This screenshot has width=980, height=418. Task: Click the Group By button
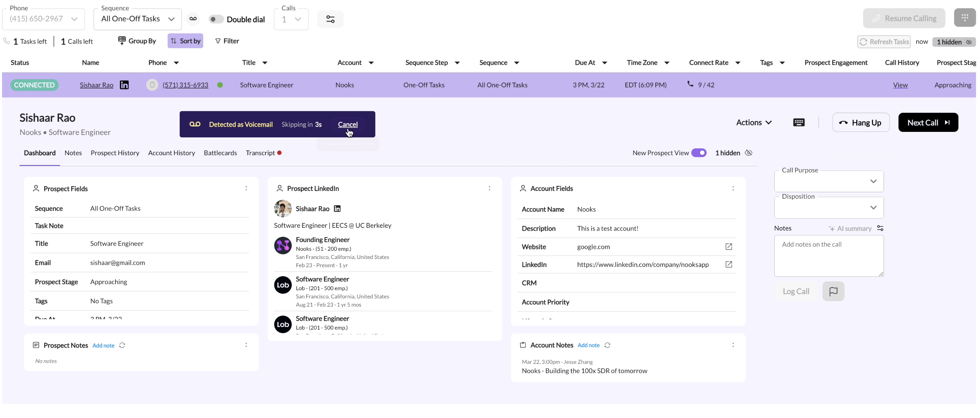pyautogui.click(x=137, y=41)
